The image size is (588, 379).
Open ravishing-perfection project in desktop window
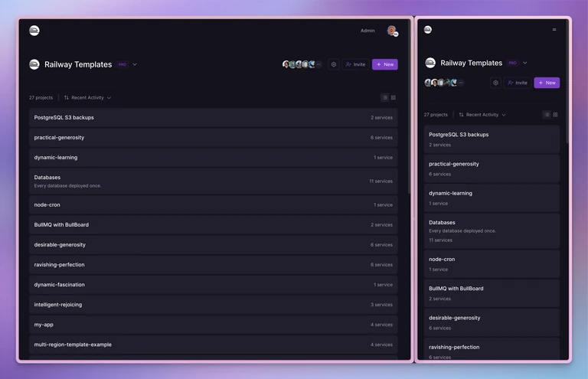pyautogui.click(x=214, y=265)
